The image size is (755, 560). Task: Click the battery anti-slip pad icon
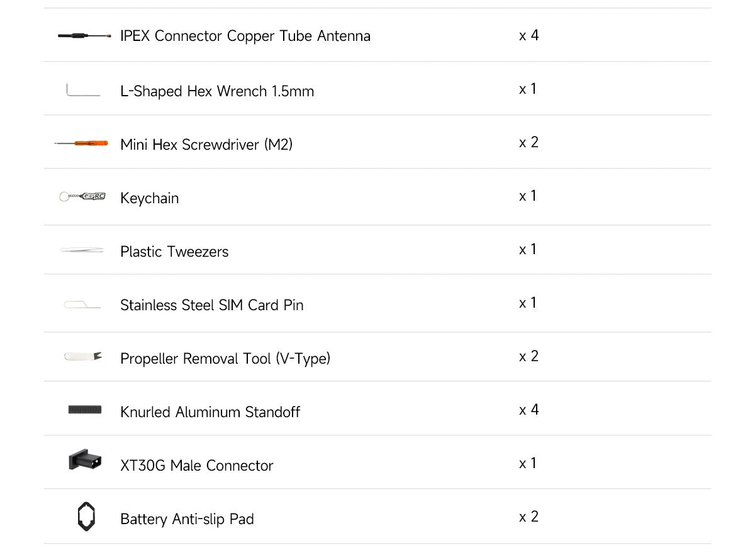pyautogui.click(x=84, y=517)
